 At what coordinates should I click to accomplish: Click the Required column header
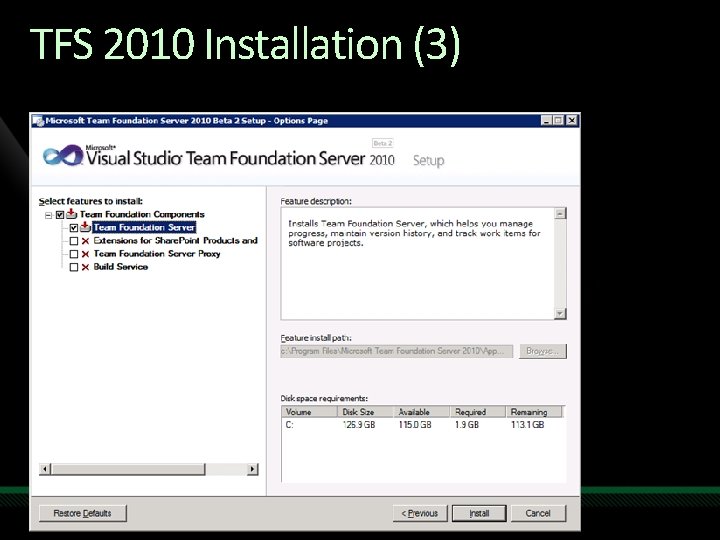(x=478, y=412)
